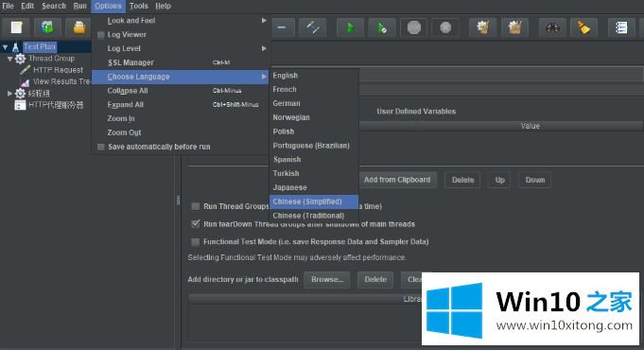Screen dimensions: 644x350
Task: Click Start no pauses icon
Action: [382, 27]
